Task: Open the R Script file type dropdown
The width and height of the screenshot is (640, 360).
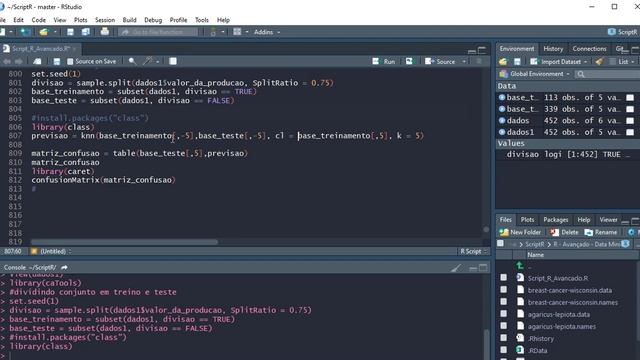Action: pyautogui.click(x=474, y=251)
